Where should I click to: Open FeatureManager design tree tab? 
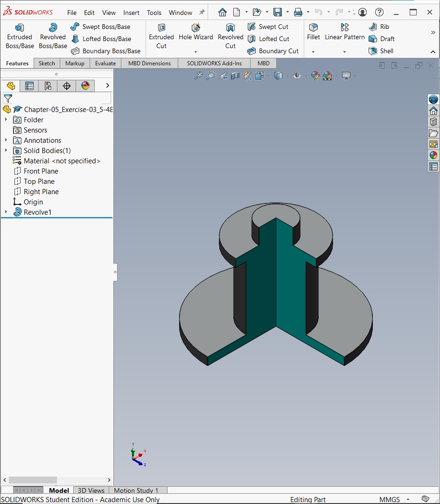(11, 86)
